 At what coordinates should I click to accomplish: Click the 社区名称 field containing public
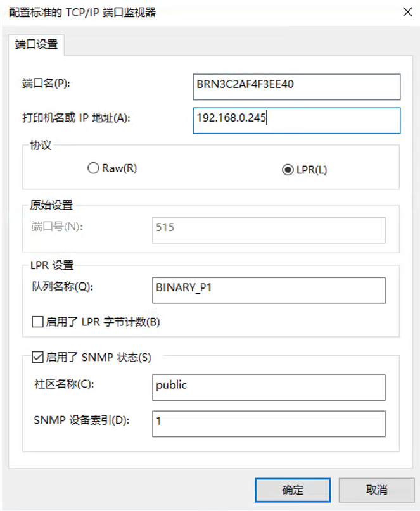coord(269,388)
